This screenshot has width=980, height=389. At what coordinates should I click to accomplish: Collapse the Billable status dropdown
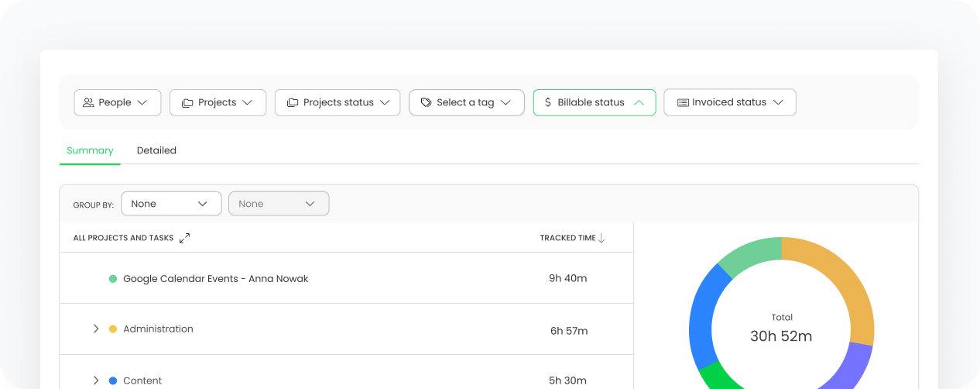point(595,102)
